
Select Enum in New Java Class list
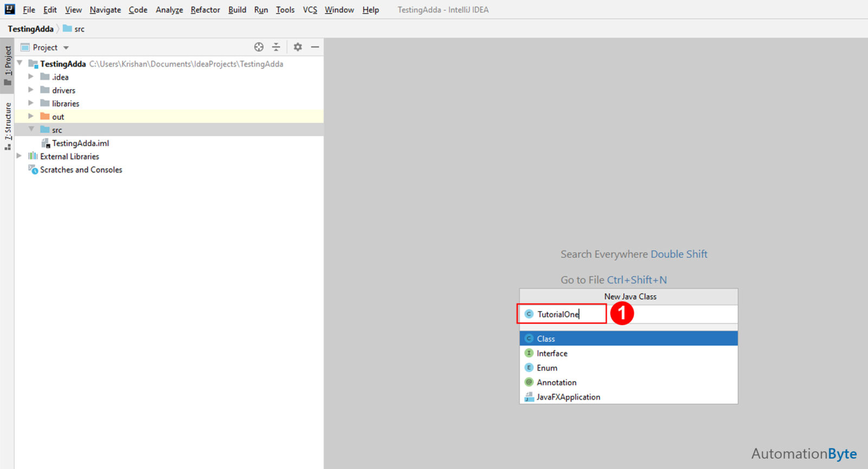(629, 367)
